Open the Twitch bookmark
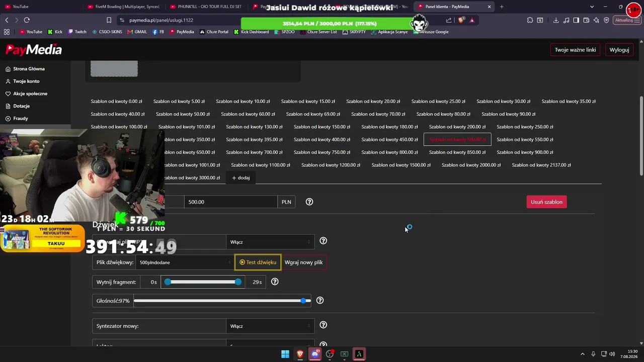The height and width of the screenshot is (362, 644). pyautogui.click(x=77, y=32)
